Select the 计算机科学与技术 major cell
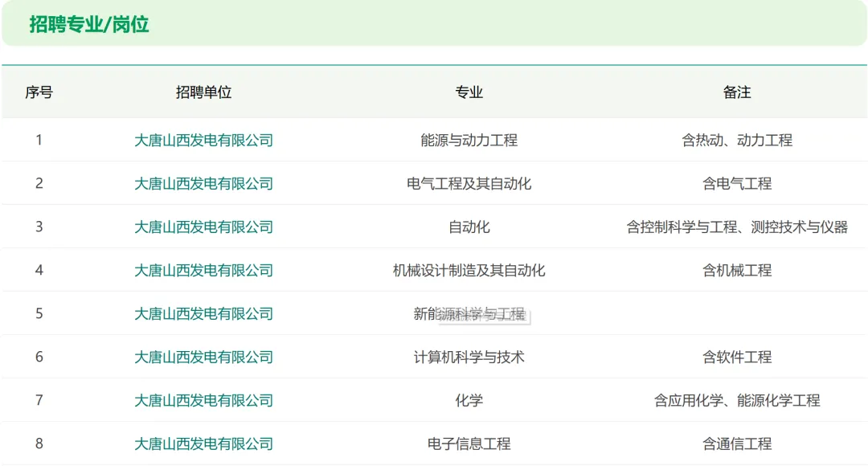The width and height of the screenshot is (868, 466). [469, 357]
